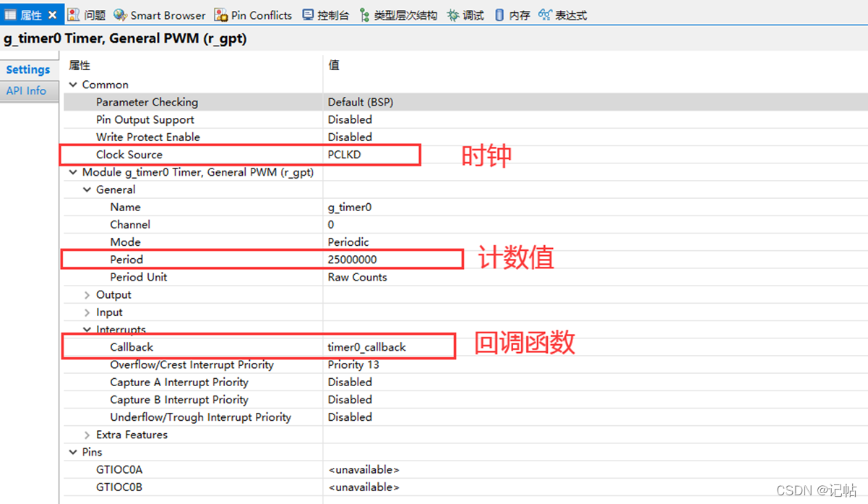Collapse the Module g_timer0 Timer section

[x=73, y=172]
